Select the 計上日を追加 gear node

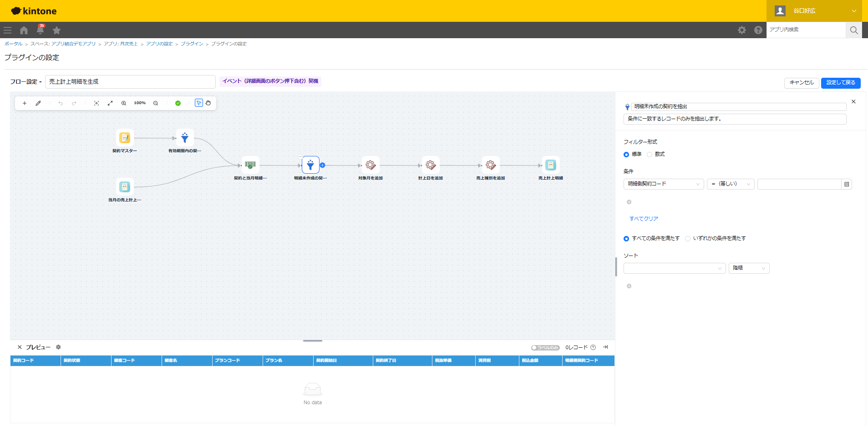tap(431, 165)
